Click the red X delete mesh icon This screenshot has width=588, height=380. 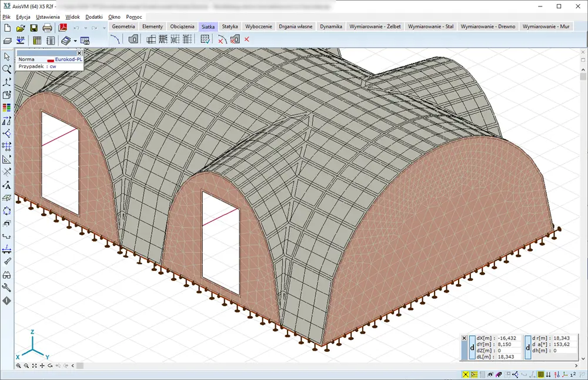click(247, 40)
